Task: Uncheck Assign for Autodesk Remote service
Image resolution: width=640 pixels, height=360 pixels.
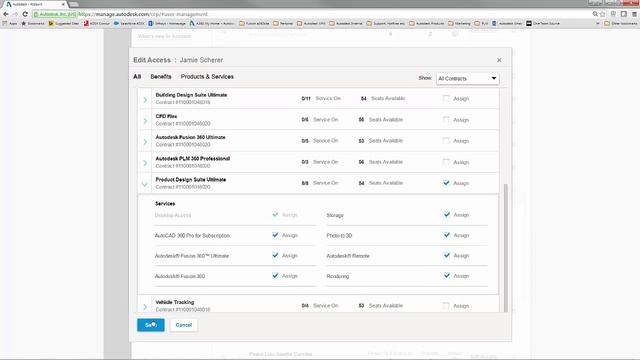Action: 447,256
